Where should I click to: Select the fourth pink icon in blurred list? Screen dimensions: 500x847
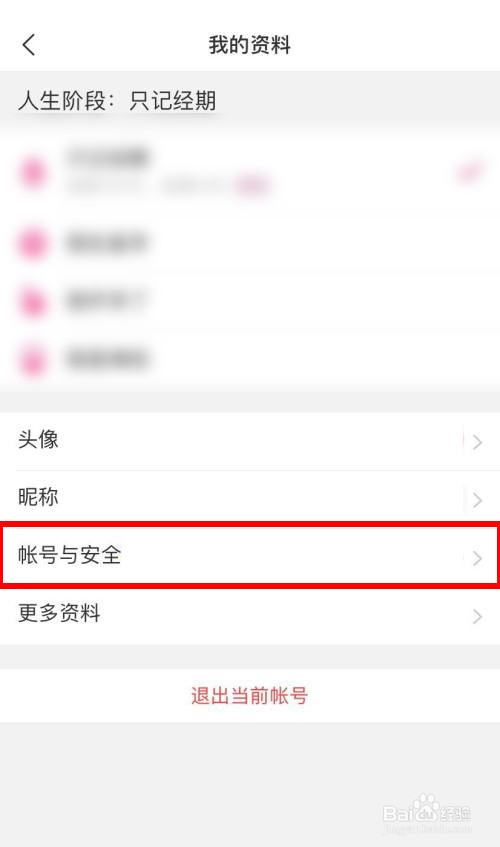[x=33, y=360]
